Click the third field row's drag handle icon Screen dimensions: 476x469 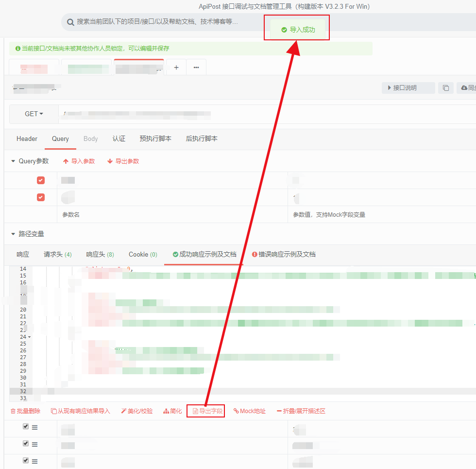(x=35, y=461)
